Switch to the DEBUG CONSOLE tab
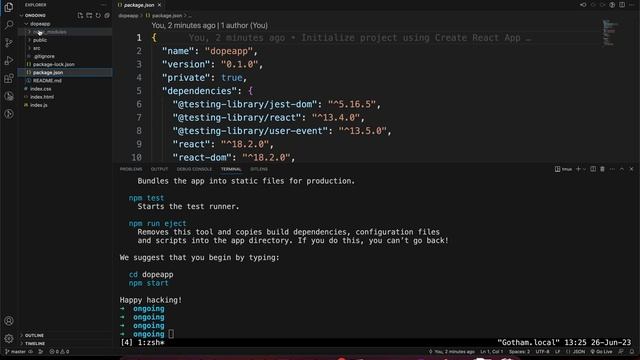Viewport: 640px width, 360px height. (x=194, y=169)
